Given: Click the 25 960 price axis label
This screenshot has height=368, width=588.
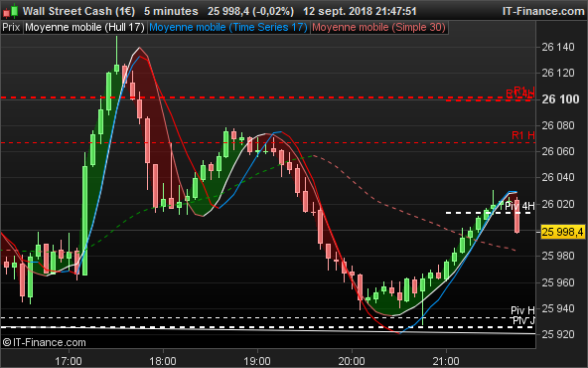Looking at the screenshot, I should point(558,282).
